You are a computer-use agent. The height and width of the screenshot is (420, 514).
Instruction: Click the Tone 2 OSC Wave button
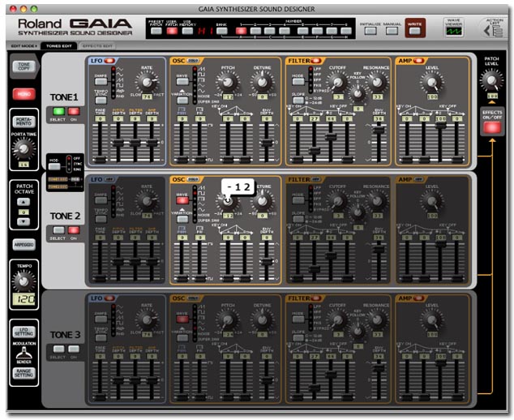click(182, 200)
